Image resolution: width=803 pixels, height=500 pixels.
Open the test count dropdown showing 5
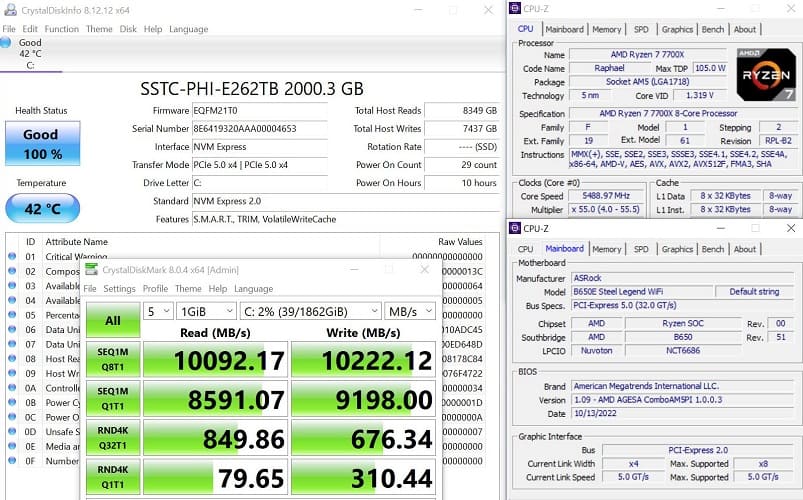[158, 311]
